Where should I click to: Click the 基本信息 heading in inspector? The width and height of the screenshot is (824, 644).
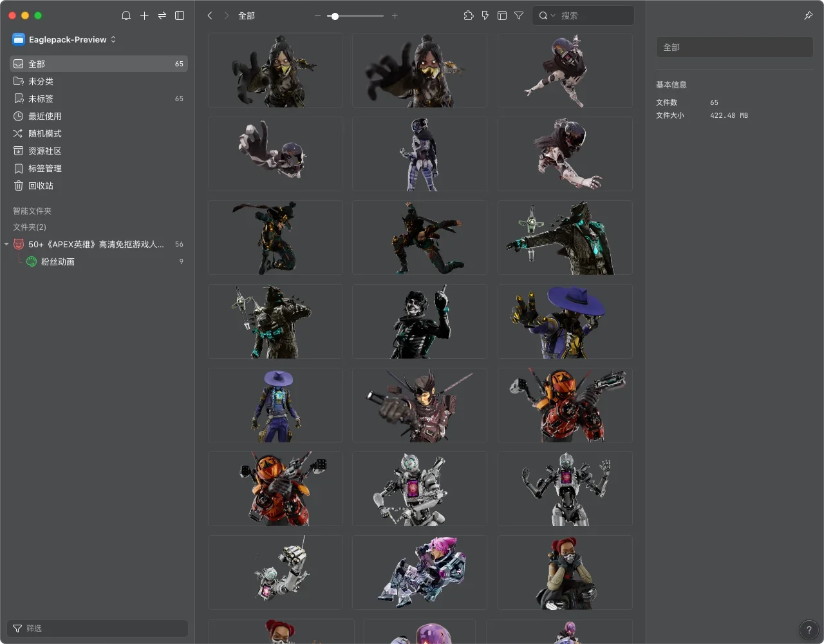coord(671,85)
